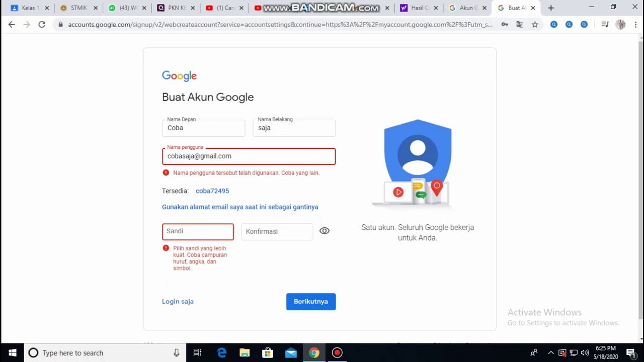
Task: Click Chrome icon in taskbar
Action: pyautogui.click(x=314, y=353)
